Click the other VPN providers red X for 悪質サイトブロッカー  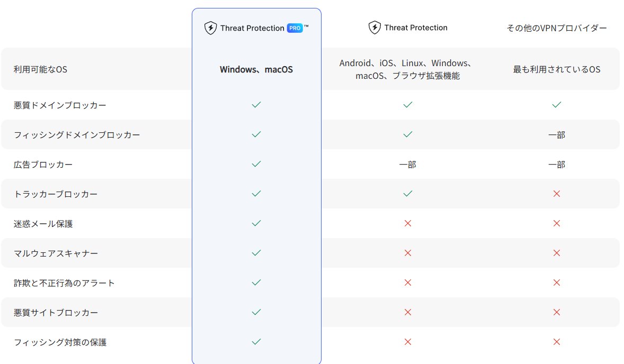click(556, 312)
